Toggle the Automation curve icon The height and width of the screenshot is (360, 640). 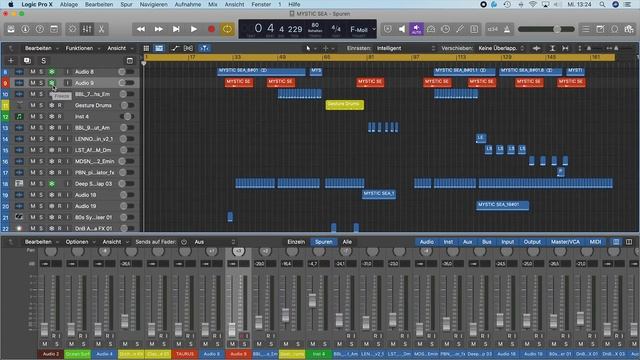pyautogui.click(x=176, y=48)
